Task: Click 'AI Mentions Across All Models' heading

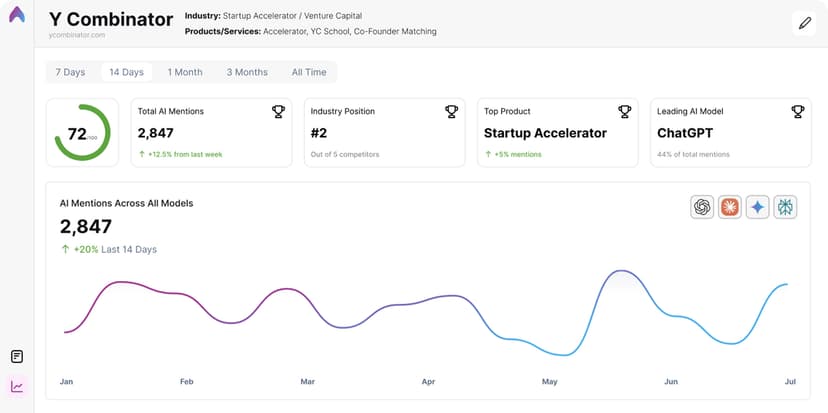Action: pos(126,203)
